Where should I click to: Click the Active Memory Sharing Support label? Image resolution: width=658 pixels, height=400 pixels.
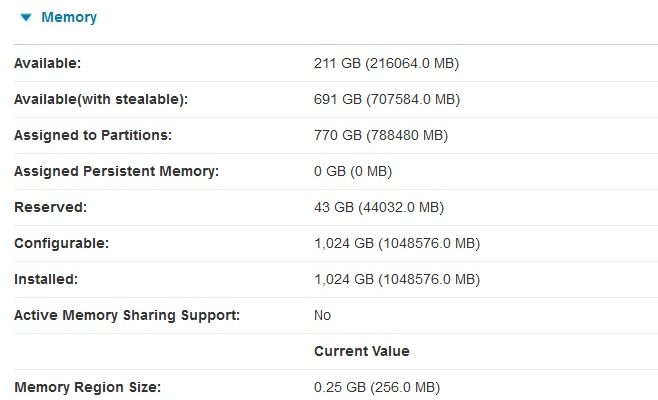127,315
